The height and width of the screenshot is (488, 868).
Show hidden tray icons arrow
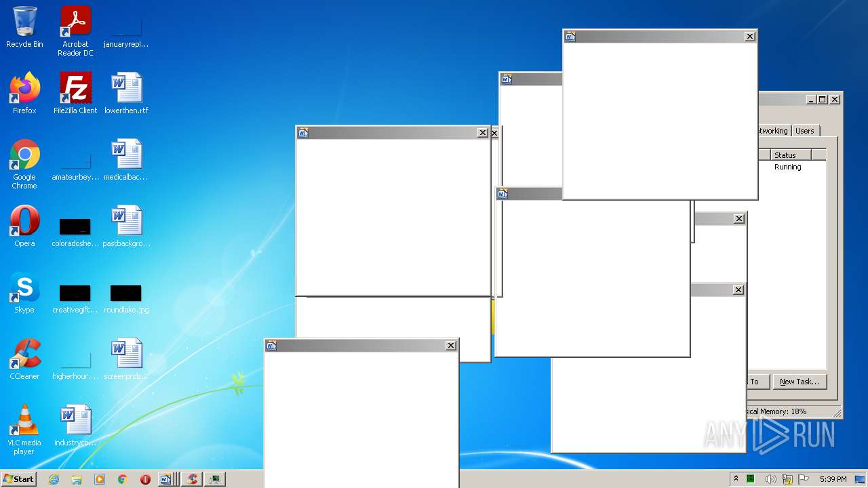coord(736,479)
